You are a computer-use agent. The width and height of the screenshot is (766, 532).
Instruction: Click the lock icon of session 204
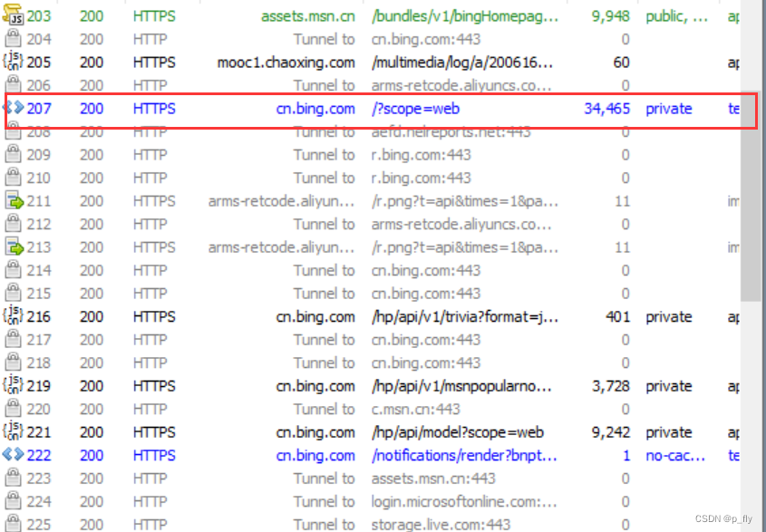[x=13, y=39]
